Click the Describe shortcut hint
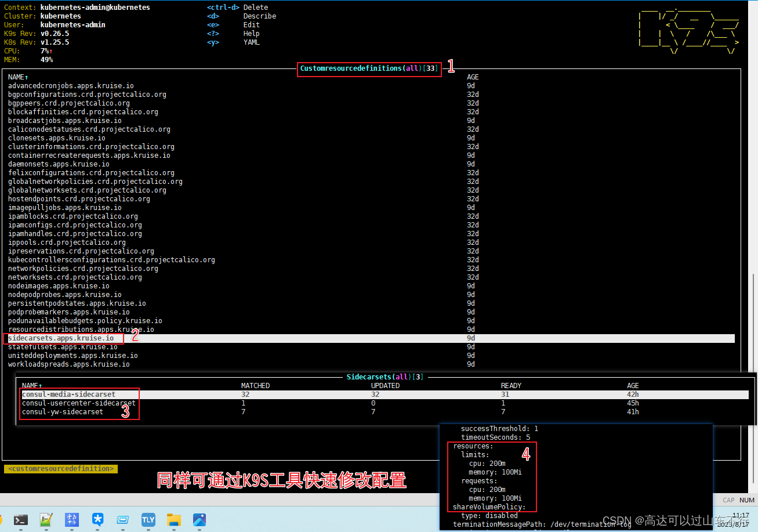Viewport: 758px width, 532px height. pyautogui.click(x=260, y=16)
